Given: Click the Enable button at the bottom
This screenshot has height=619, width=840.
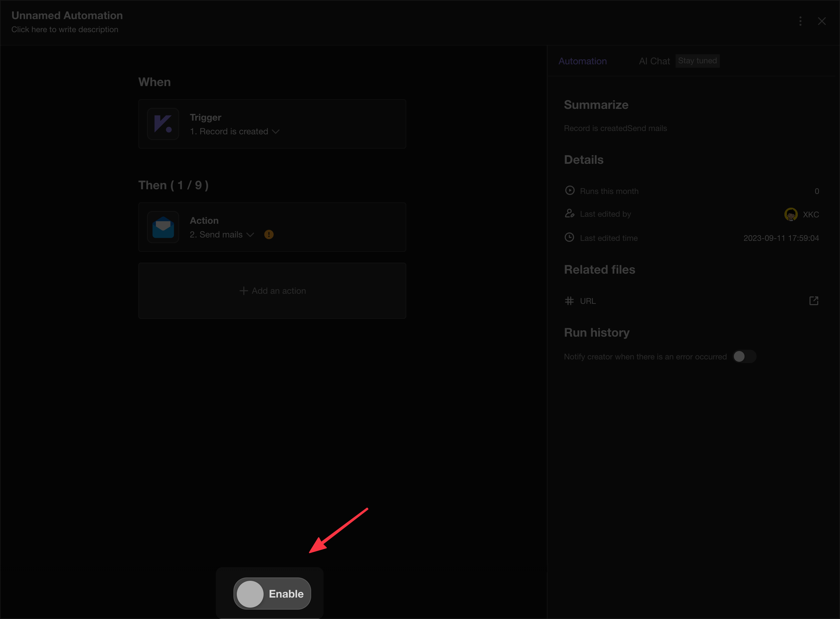Looking at the screenshot, I should pos(271,594).
